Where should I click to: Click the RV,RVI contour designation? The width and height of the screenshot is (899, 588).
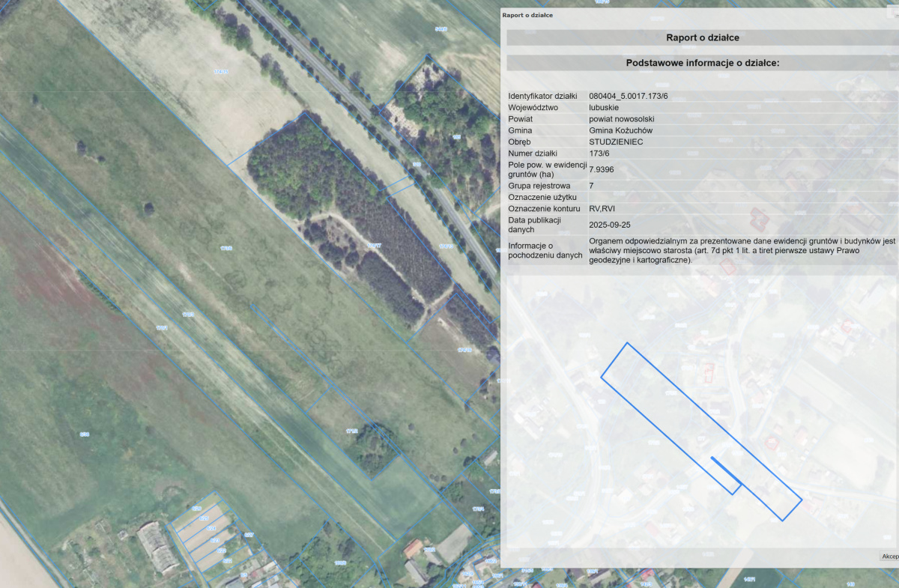[602, 208]
